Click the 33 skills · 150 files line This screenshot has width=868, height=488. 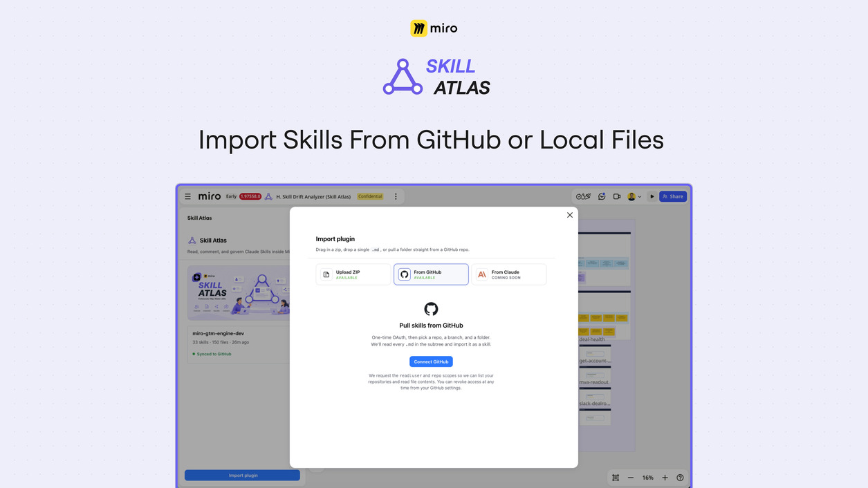point(221,342)
